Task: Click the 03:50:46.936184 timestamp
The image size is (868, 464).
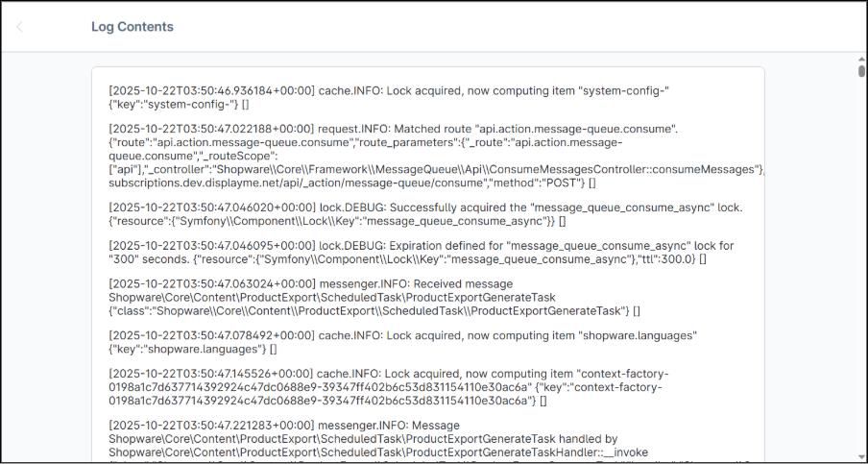Action: click(x=211, y=91)
